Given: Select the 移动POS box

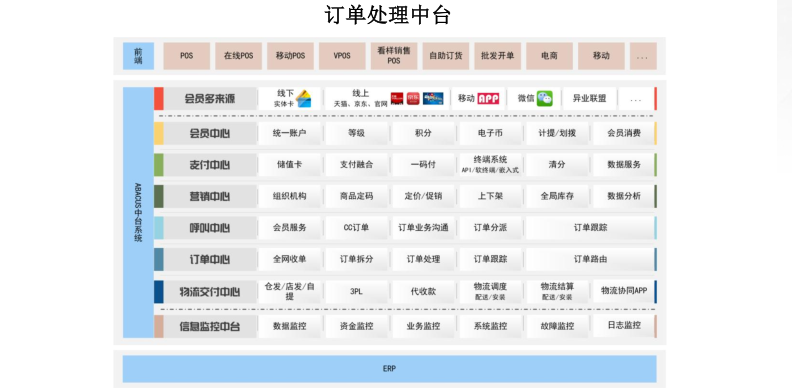Looking at the screenshot, I should [290, 56].
